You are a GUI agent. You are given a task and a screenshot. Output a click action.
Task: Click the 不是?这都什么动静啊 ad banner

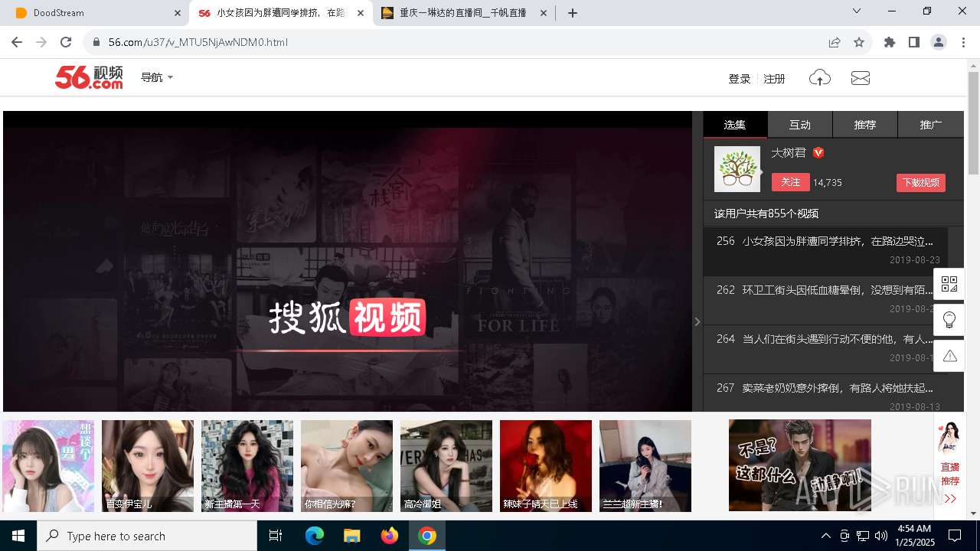(x=800, y=465)
